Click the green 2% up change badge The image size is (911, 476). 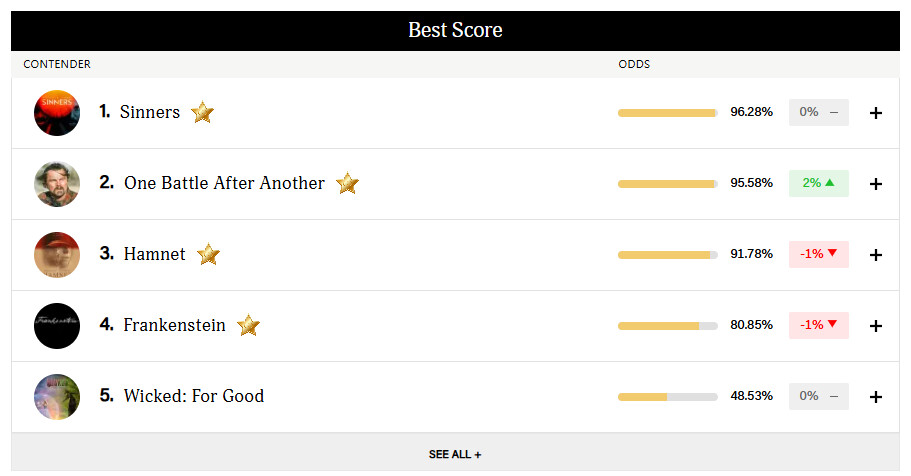[819, 183]
